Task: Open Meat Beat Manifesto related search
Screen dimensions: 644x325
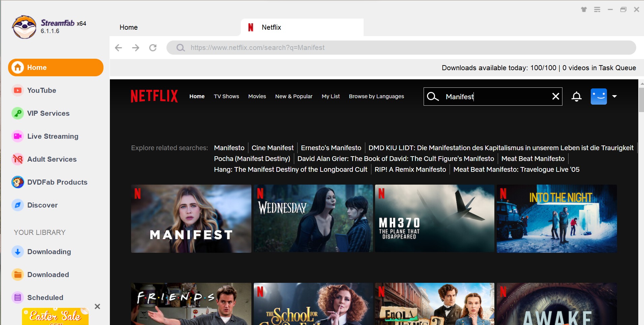Action: [533, 159]
